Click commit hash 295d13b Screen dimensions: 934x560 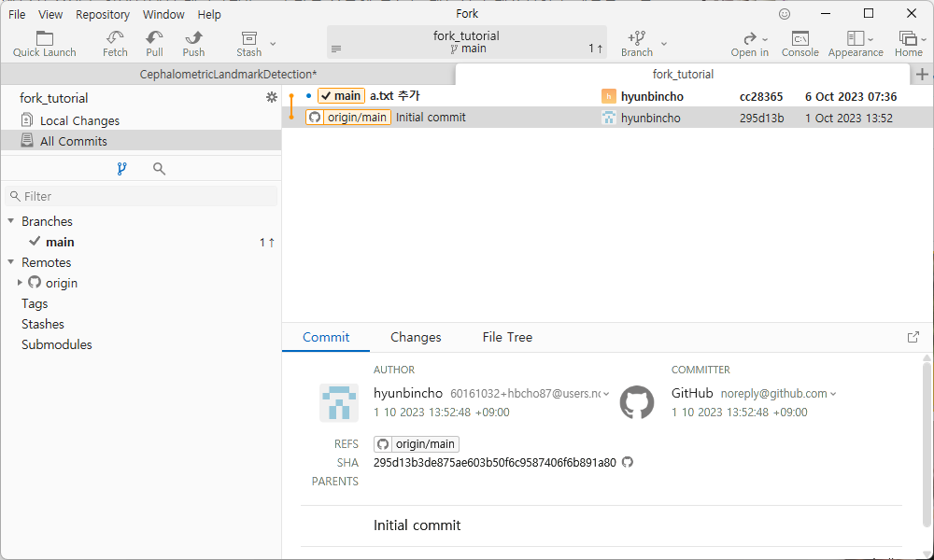(x=762, y=118)
